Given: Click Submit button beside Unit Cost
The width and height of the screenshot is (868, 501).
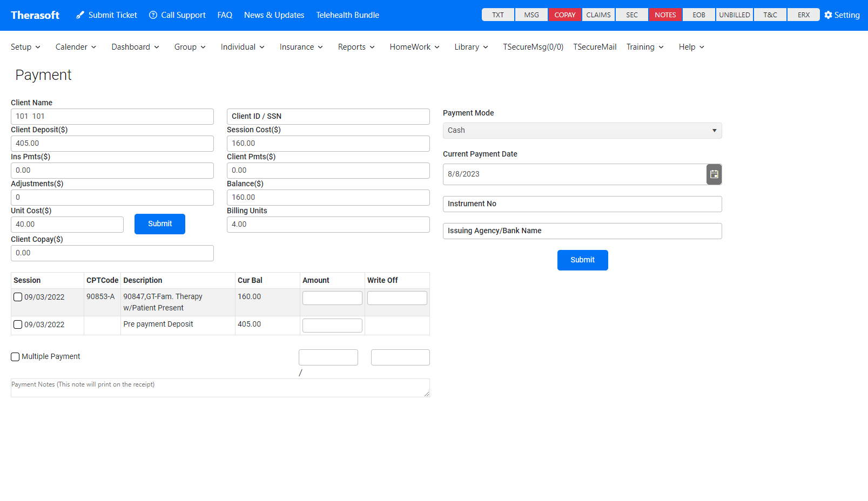Looking at the screenshot, I should point(160,224).
